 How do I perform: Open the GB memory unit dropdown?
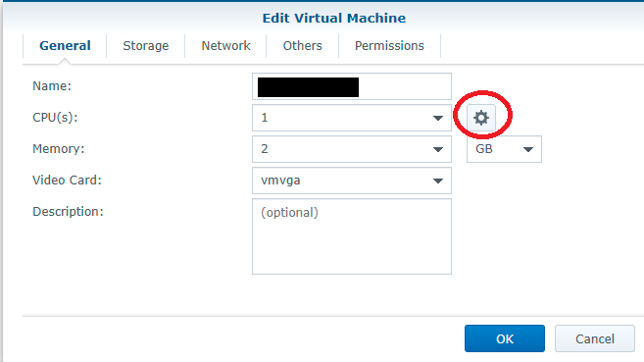504,149
